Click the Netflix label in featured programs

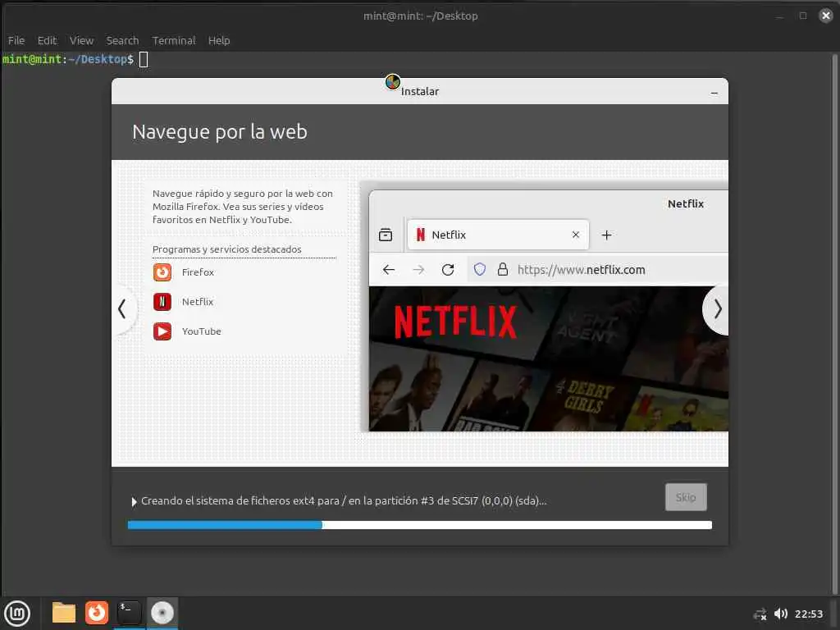pos(198,302)
